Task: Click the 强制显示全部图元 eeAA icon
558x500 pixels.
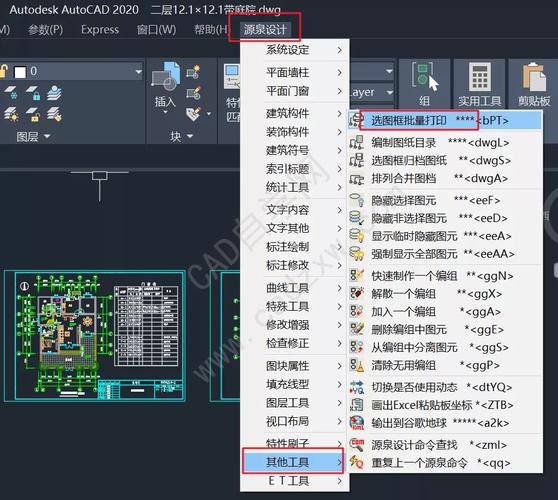Action: (356, 254)
